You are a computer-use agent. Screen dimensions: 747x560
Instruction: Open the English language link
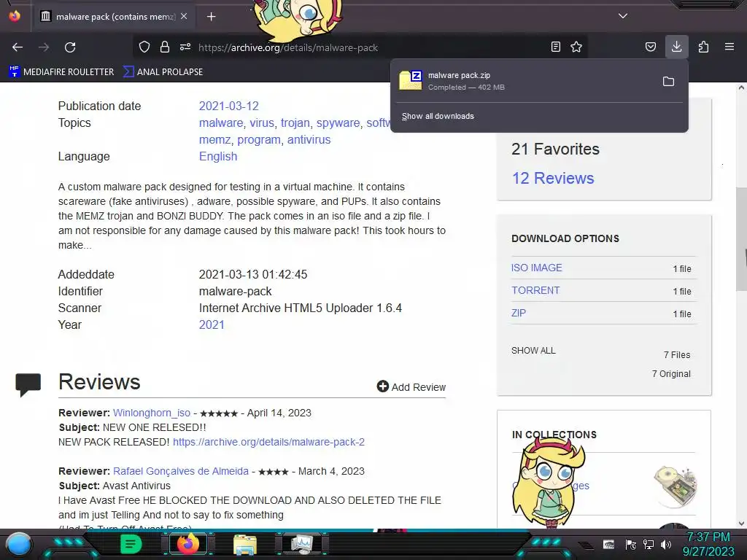(x=218, y=157)
